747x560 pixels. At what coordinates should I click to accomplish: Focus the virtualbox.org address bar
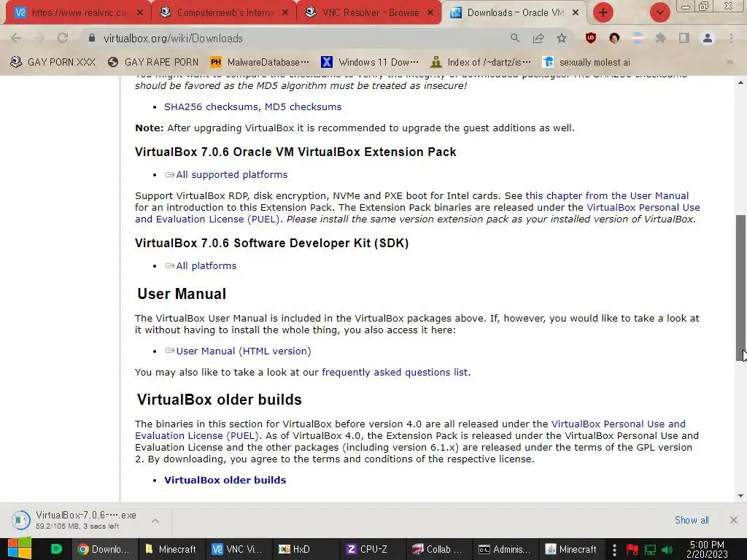coord(295,38)
